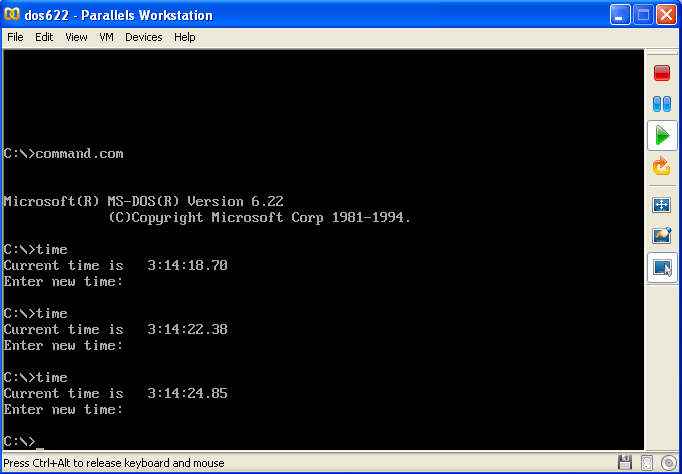Click the floppy disk status icon
The width and height of the screenshot is (682, 474).
(x=625, y=462)
